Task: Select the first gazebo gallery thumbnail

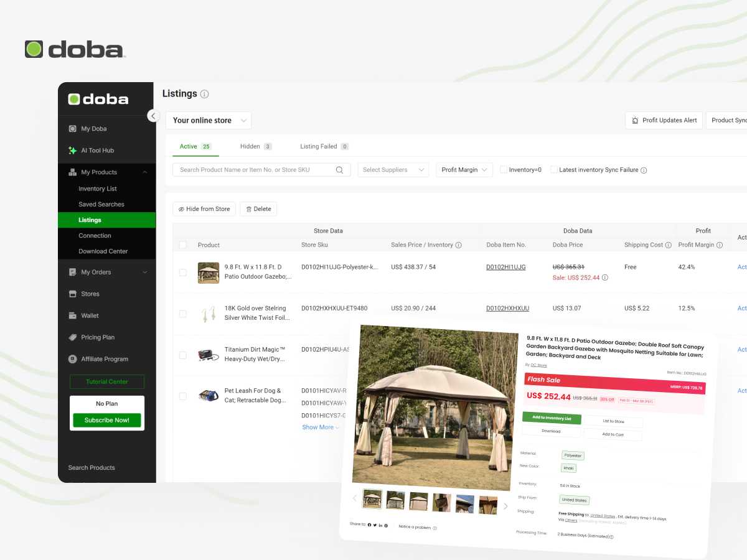Action: [x=372, y=499]
